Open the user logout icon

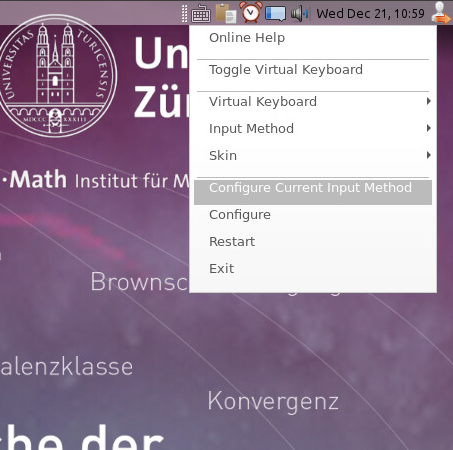[441, 13]
